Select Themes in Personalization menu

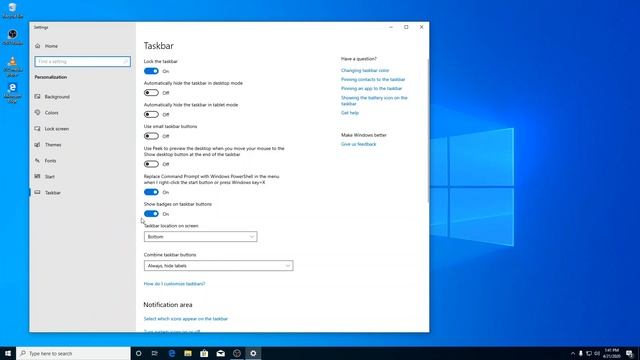pyautogui.click(x=53, y=144)
